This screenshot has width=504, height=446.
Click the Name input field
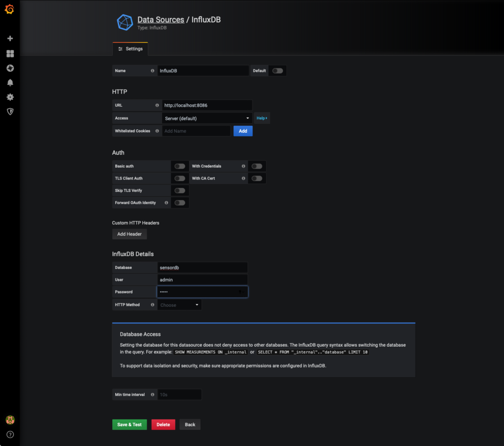pyautogui.click(x=203, y=71)
